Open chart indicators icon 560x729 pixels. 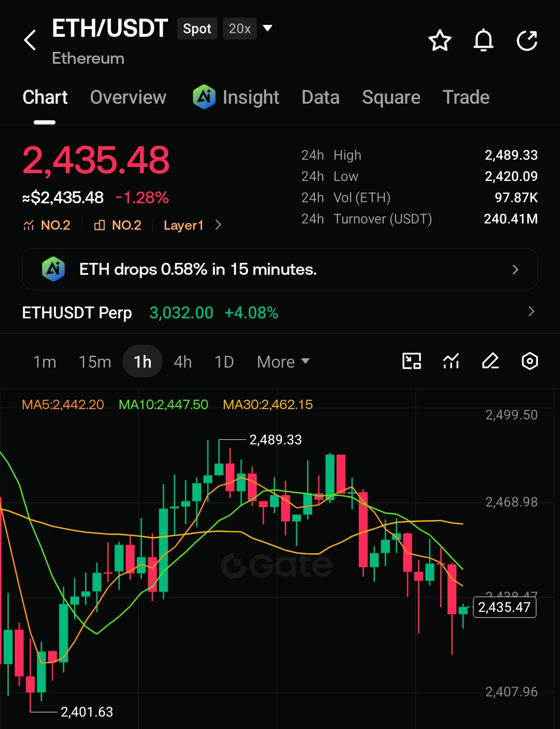click(x=451, y=361)
